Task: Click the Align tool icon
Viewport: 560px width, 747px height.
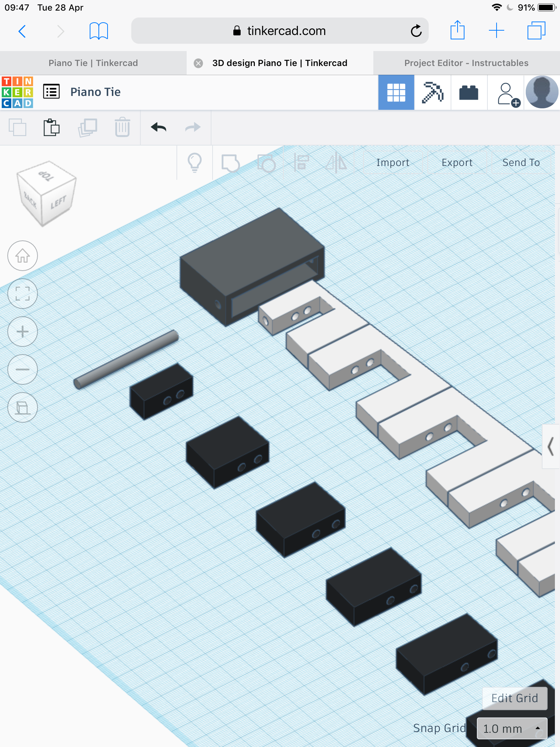Action: tap(302, 163)
